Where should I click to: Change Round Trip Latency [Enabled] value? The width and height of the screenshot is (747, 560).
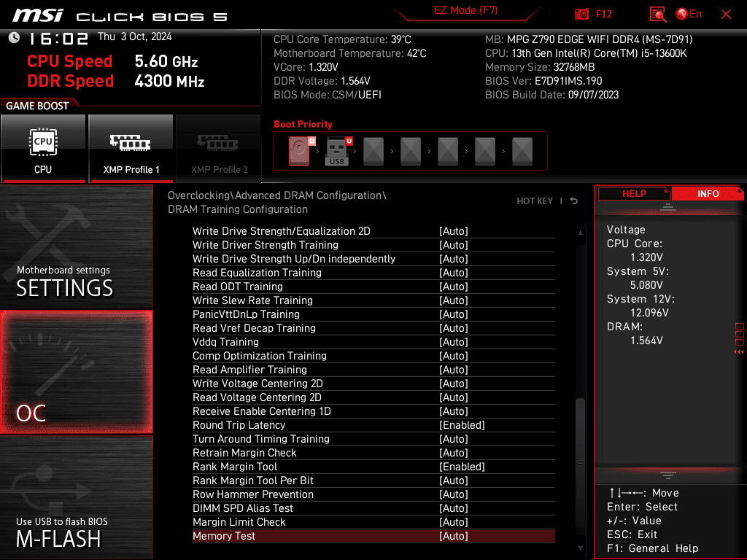[462, 425]
